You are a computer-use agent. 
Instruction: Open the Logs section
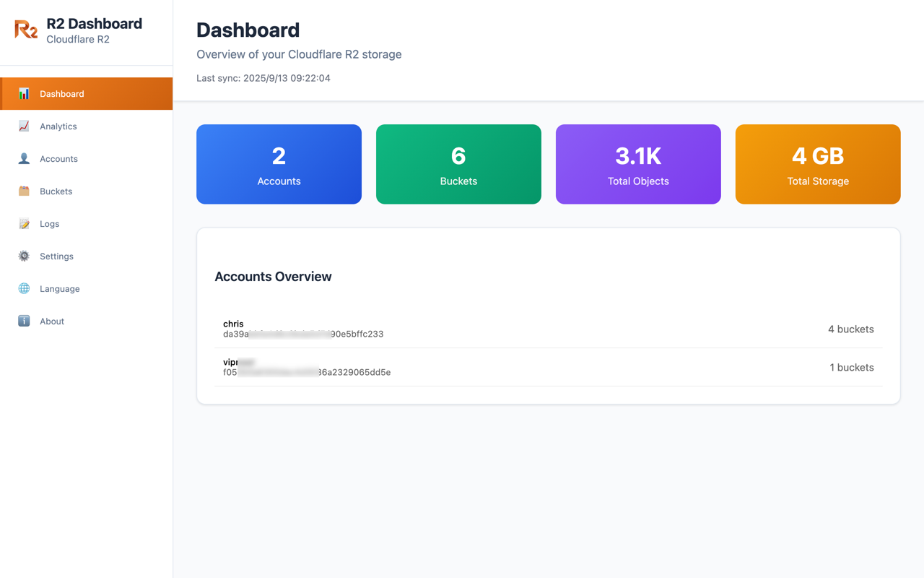pyautogui.click(x=50, y=224)
